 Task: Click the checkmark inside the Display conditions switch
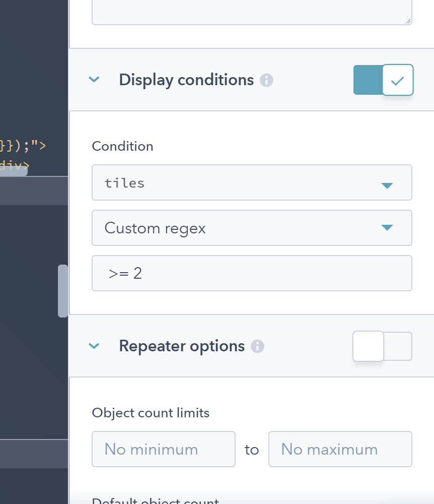[x=397, y=80]
